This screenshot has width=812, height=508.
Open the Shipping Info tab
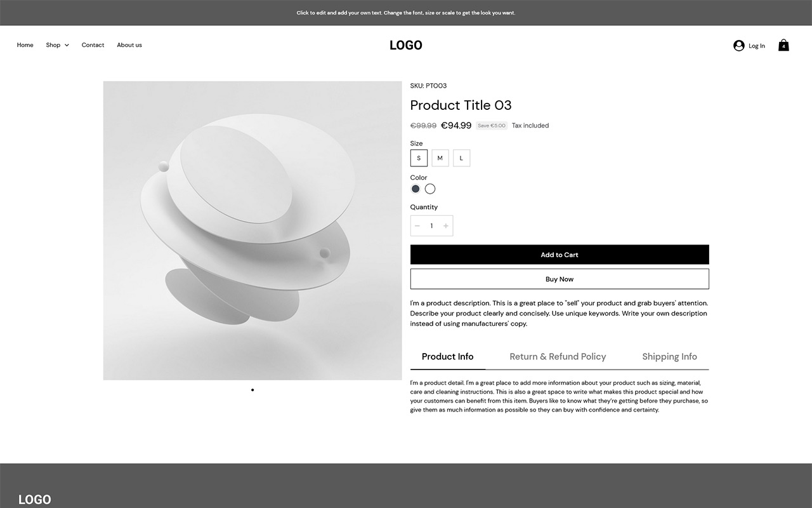(x=669, y=356)
